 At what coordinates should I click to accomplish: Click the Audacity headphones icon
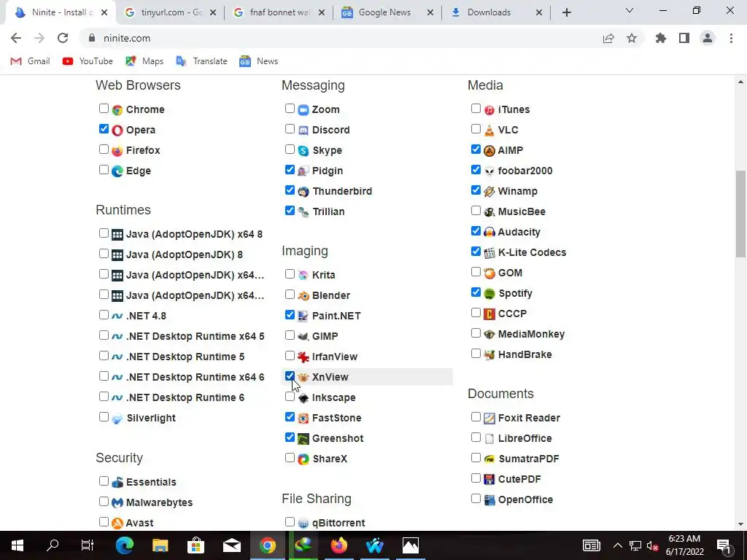tap(489, 233)
